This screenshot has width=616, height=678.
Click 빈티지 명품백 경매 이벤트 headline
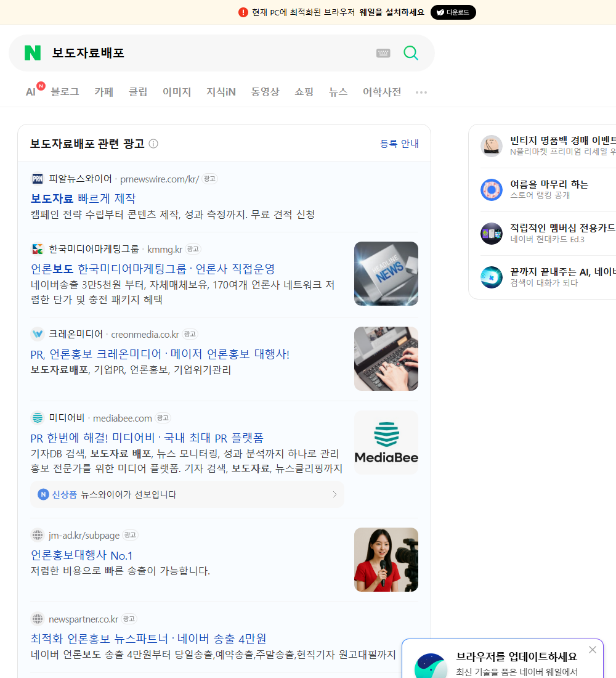point(563,141)
